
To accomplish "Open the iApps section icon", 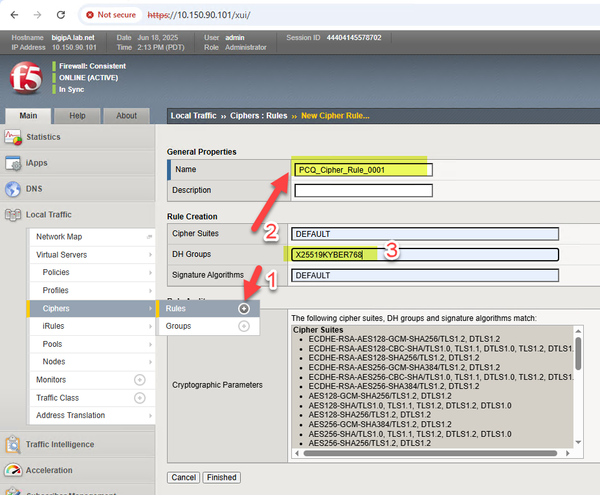I will (x=14, y=163).
